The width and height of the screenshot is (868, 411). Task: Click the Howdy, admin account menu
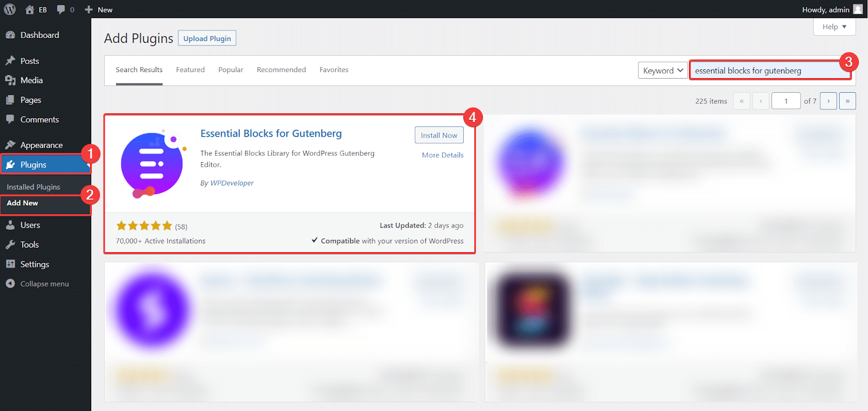832,9
